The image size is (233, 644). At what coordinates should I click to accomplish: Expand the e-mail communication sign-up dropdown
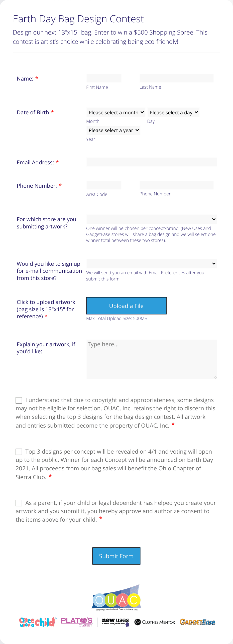point(151,264)
